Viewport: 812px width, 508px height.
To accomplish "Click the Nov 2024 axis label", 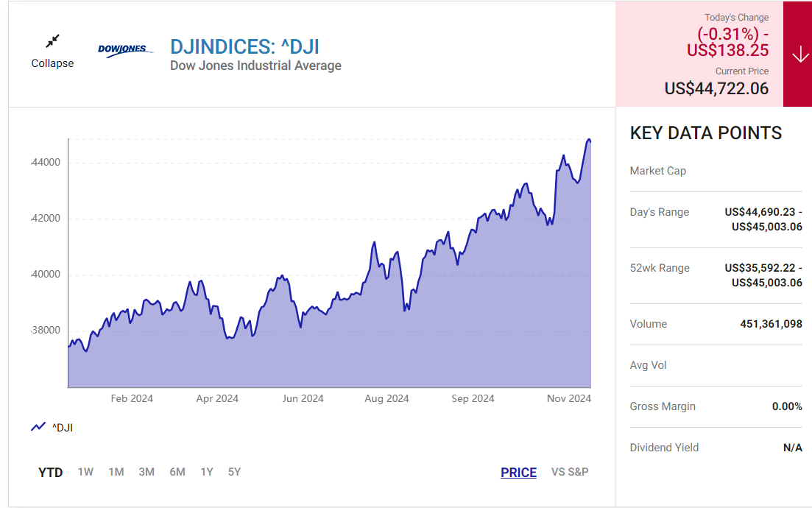I will click(x=568, y=399).
